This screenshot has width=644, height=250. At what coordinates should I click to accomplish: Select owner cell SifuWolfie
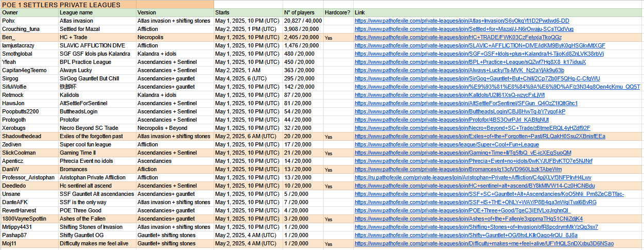[29, 87]
